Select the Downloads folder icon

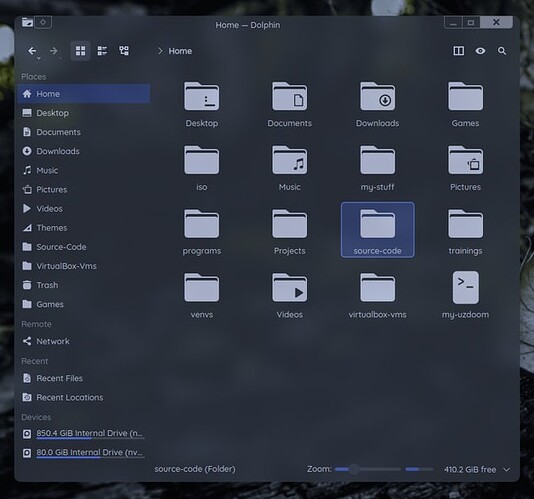[x=377, y=96]
